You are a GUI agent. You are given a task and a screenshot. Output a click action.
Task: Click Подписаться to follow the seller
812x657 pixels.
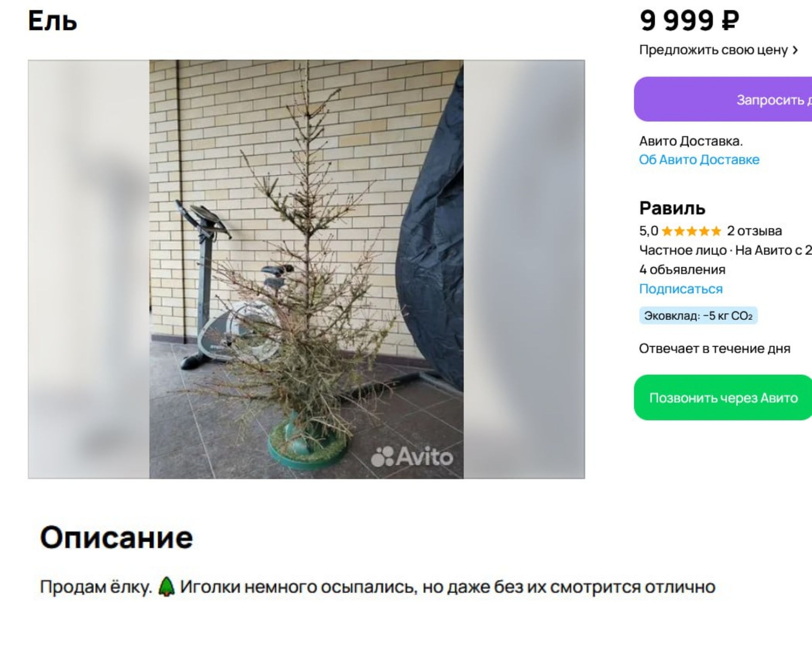pos(681,289)
